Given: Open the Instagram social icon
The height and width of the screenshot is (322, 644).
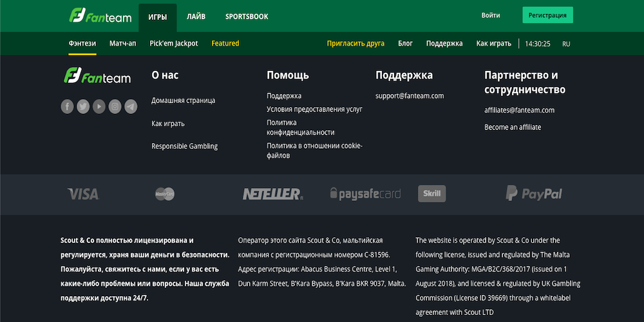Looking at the screenshot, I should point(115,107).
